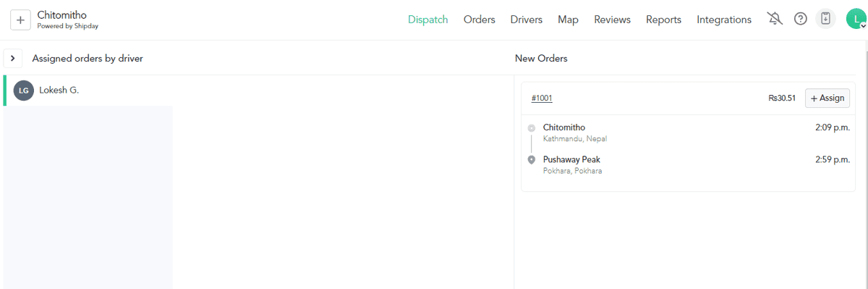Viewport: 868px width, 289px height.
Task: Open the green L profile avatar menu
Action: [x=856, y=20]
